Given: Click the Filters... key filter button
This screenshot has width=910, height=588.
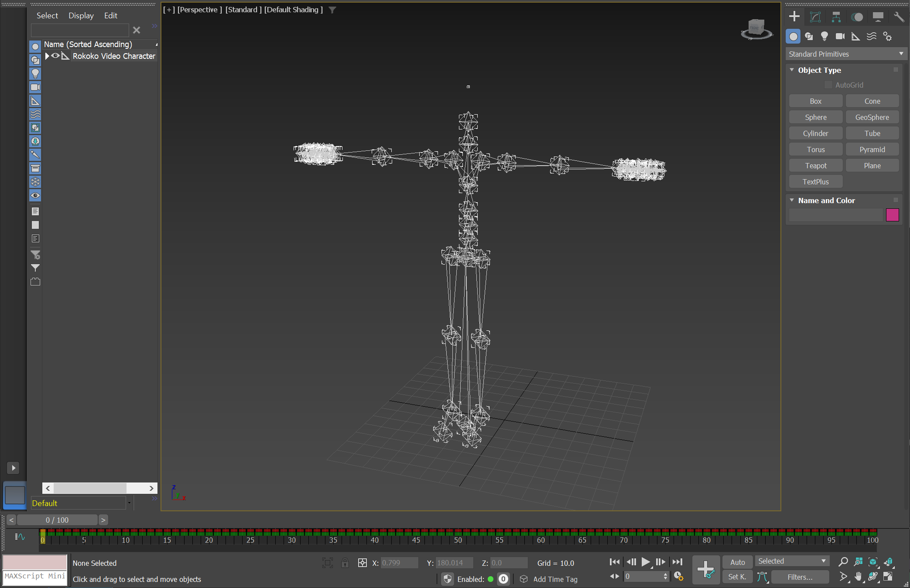Looking at the screenshot, I should click(800, 577).
